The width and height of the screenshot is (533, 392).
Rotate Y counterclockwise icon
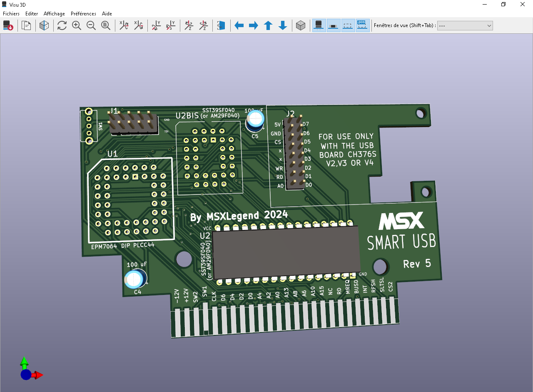click(171, 25)
